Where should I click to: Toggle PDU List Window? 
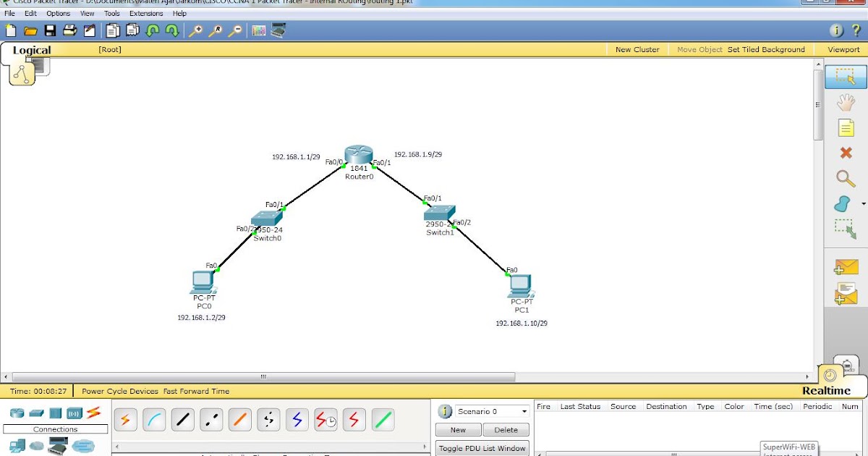coord(482,447)
